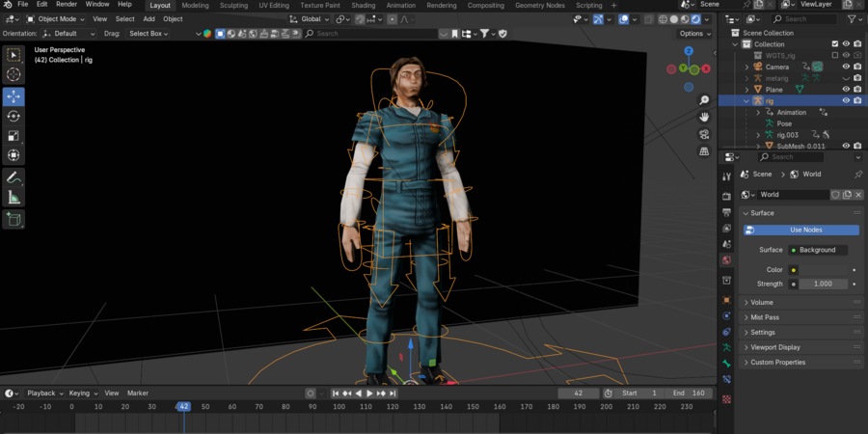Click the pan hand viewport icon

[704, 117]
